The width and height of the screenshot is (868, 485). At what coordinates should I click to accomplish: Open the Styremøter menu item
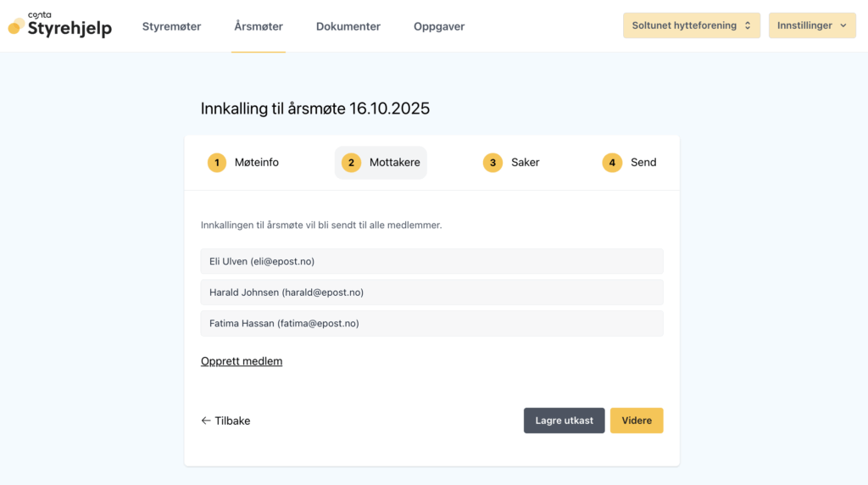point(171,26)
